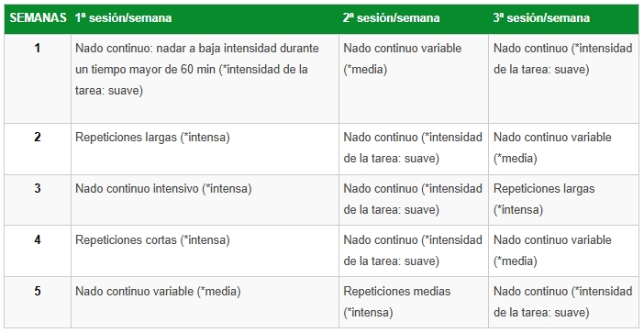The width and height of the screenshot is (644, 333).
Task: Select Repeticiones medias (*intensa) cell
Action: coord(414,302)
